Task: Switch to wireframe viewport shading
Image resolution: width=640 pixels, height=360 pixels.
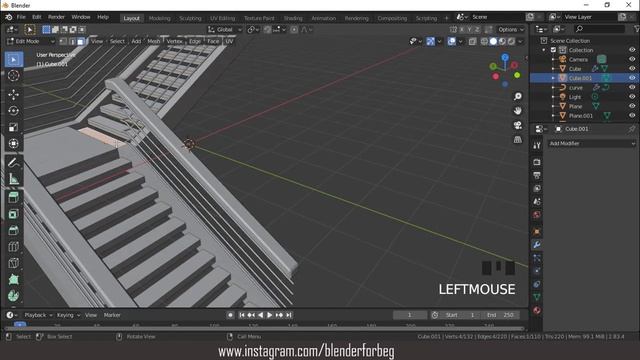Action: 484,41
